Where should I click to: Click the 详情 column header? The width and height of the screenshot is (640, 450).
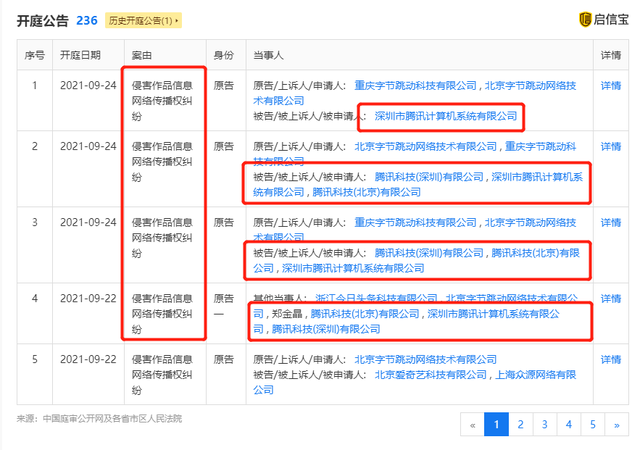611,55
